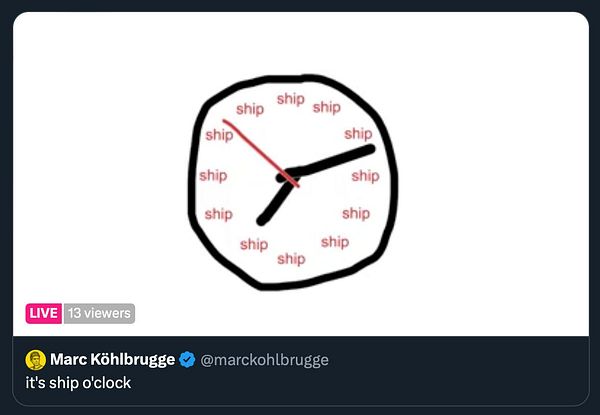Click "ship" at the nine o'clock position

[x=212, y=176]
